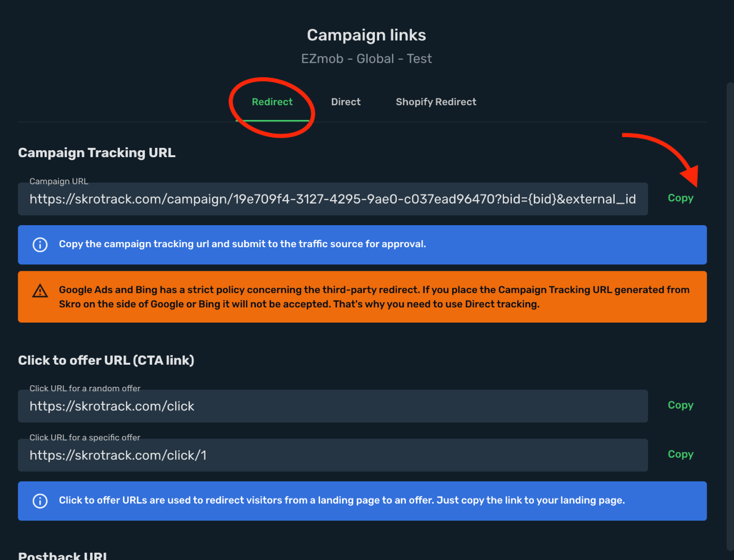Copy the Campaign URL
The height and width of the screenshot is (560, 734).
point(681,198)
